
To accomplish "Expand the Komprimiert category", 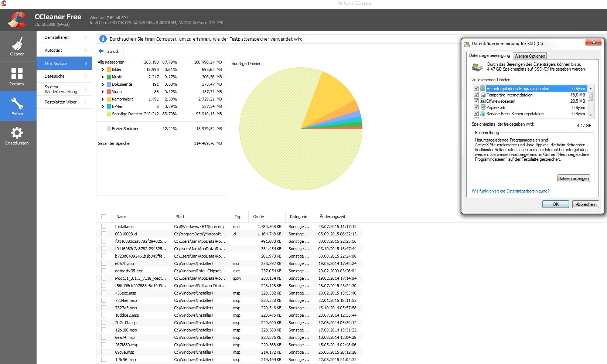I will [x=103, y=99].
